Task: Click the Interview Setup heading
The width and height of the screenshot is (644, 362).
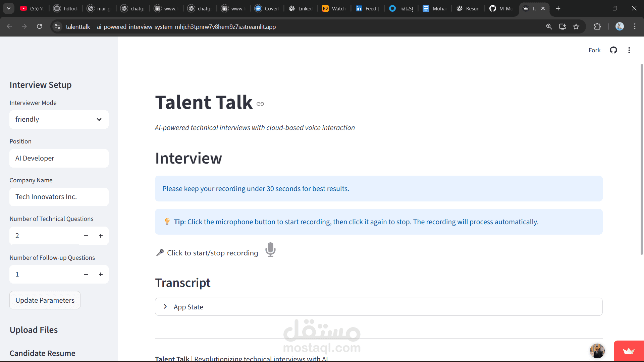Action: 41,85
